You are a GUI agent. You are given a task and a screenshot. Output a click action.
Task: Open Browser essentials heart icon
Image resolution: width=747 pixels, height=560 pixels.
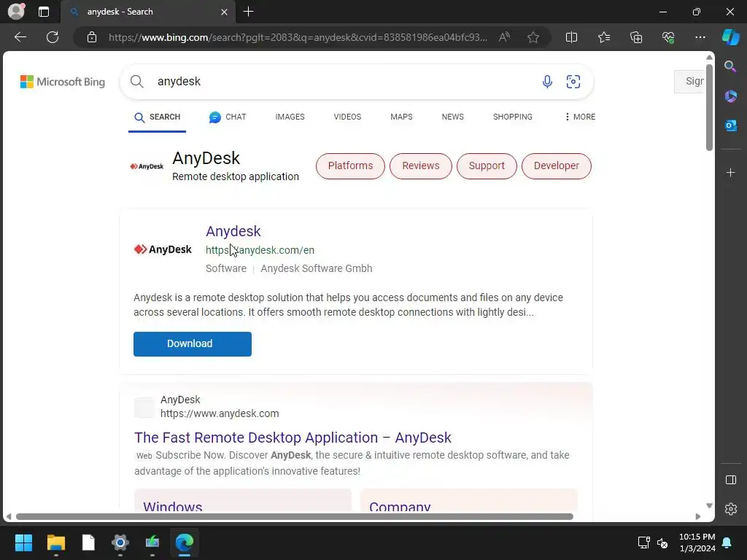click(x=668, y=37)
